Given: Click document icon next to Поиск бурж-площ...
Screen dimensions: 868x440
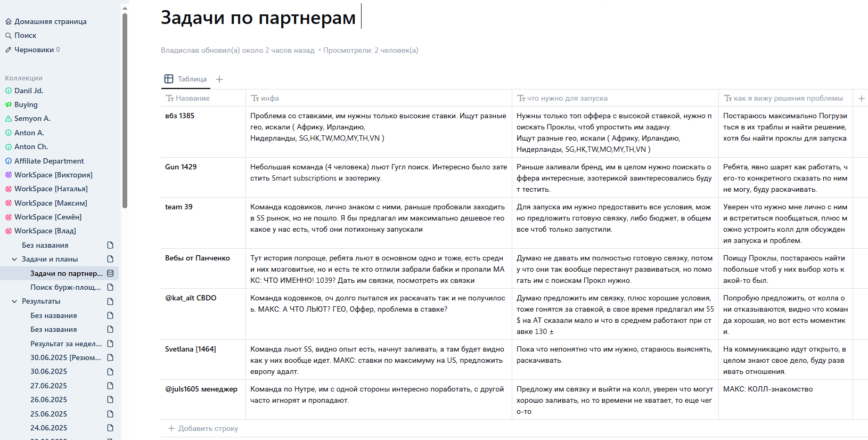Looking at the screenshot, I should point(110,287).
